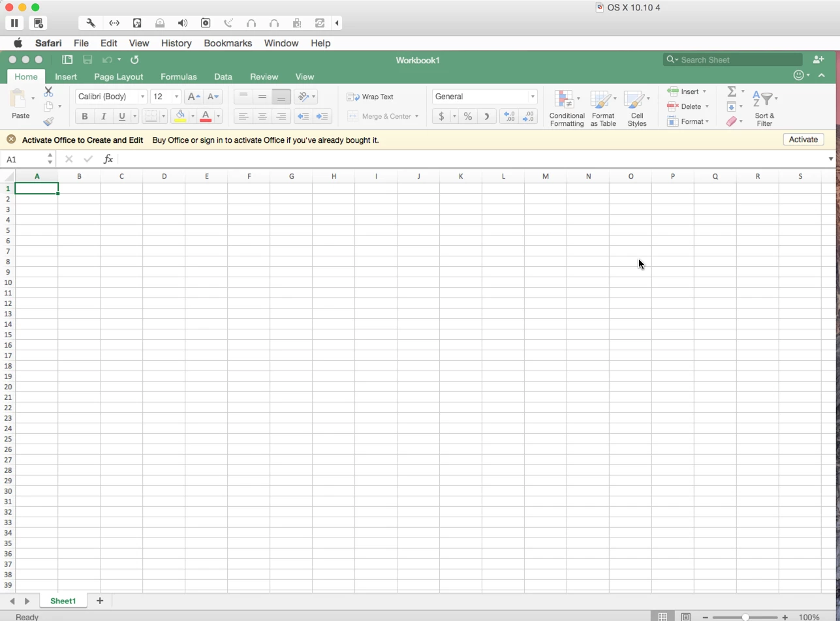The image size is (840, 621).
Task: Click the Clear eraser icon
Action: tap(732, 121)
